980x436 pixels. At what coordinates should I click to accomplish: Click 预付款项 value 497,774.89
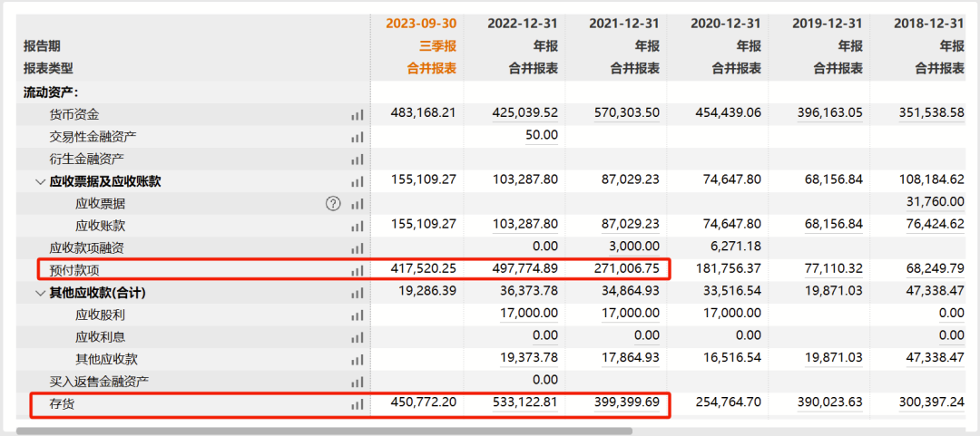coord(523,269)
